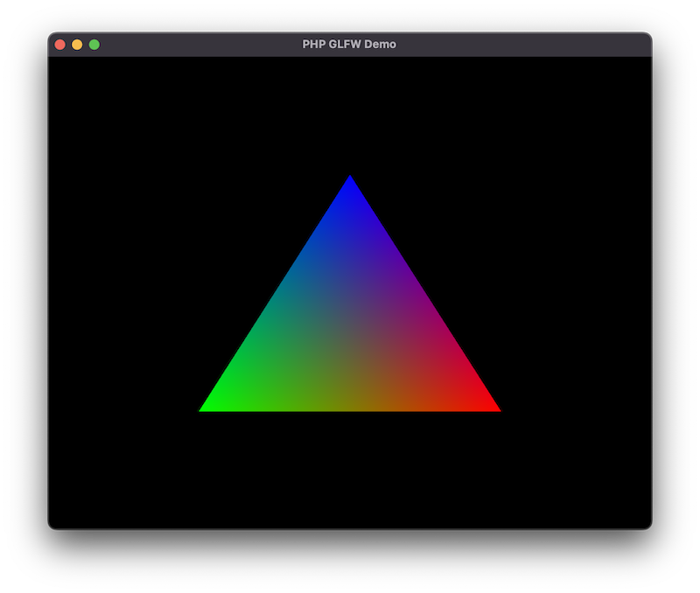The width and height of the screenshot is (700, 593).
Task: Click the "PHP GLFW Demo" title text
Action: (x=349, y=45)
